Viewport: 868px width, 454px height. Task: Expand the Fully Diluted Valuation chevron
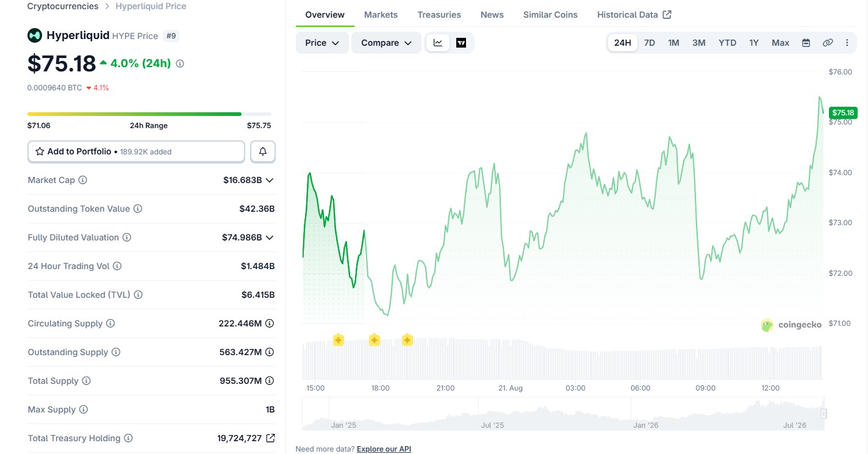270,237
